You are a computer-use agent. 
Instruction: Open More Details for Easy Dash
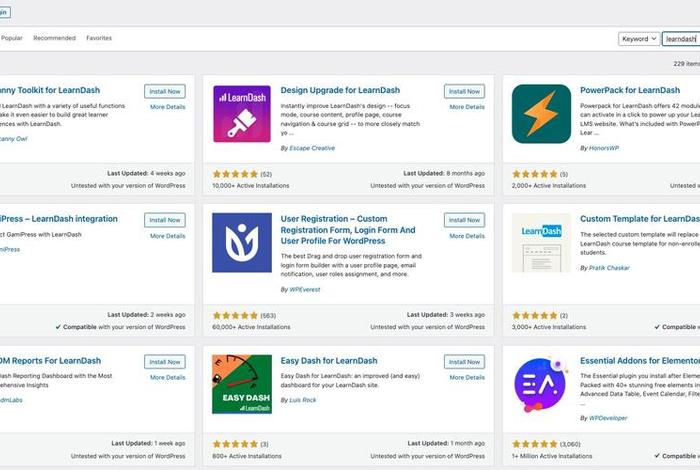467,377
